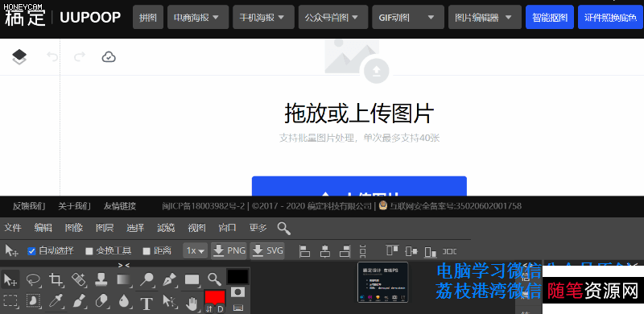Align left edges icon in options bar
Image resolution: width=644 pixels, height=314 pixels.
(x=305, y=250)
